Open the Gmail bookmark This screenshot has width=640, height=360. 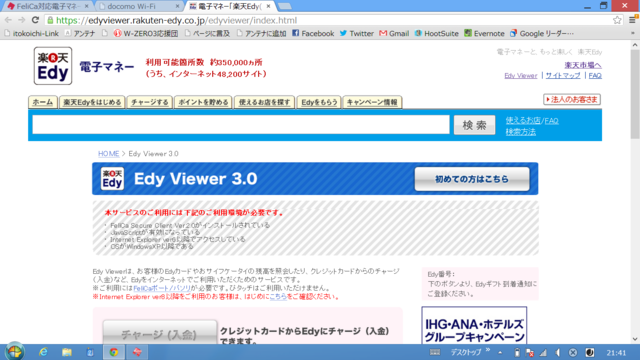pos(394,33)
